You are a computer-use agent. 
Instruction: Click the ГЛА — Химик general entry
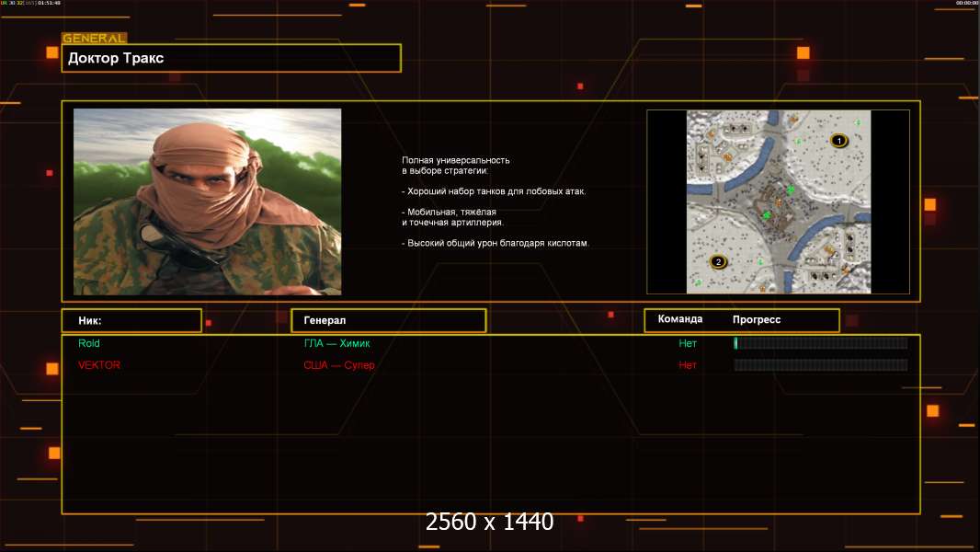336,343
